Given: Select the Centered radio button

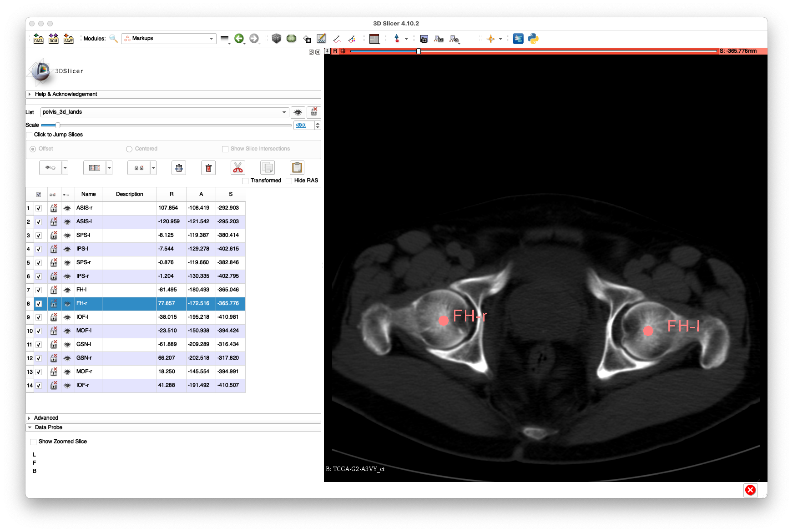Looking at the screenshot, I should click(x=129, y=149).
